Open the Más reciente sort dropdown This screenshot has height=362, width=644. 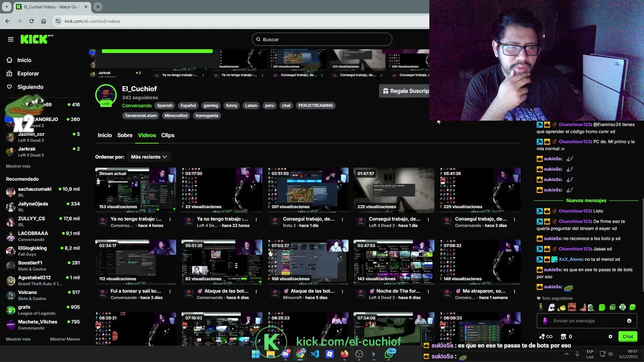click(149, 157)
